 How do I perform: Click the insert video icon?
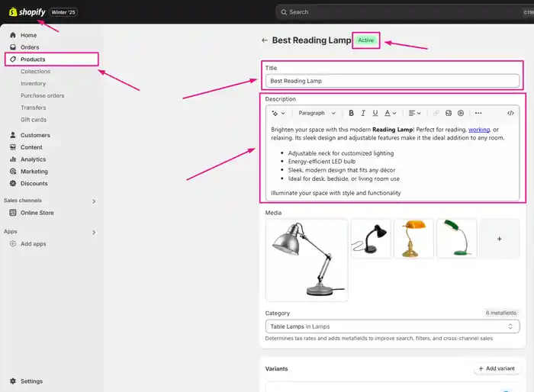461,113
